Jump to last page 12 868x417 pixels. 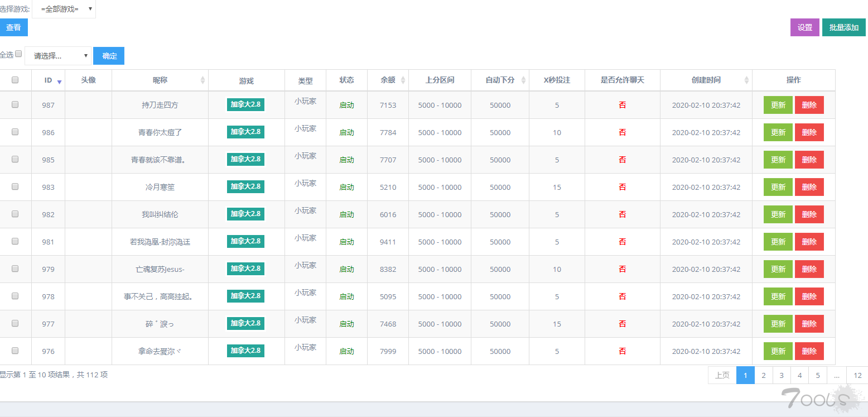click(857, 376)
